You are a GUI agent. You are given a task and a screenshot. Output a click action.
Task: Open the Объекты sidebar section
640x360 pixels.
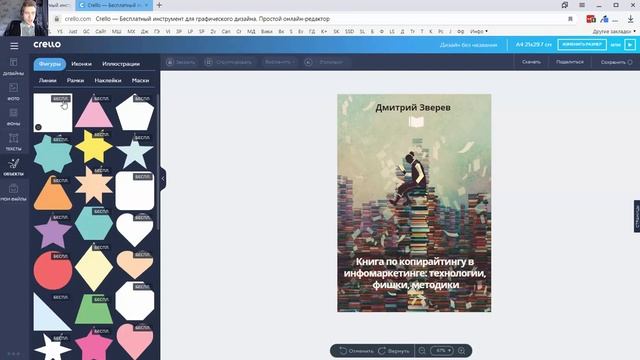tap(13, 167)
